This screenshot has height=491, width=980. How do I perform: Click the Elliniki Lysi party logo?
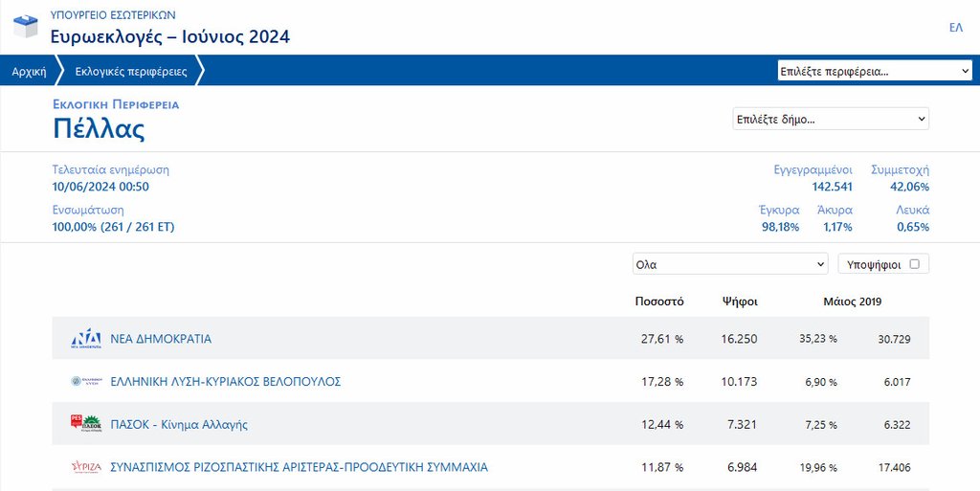[x=85, y=381]
